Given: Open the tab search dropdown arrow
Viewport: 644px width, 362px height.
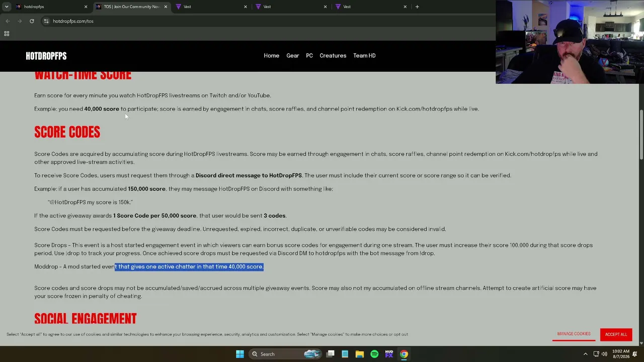Looking at the screenshot, I should (x=7, y=7).
